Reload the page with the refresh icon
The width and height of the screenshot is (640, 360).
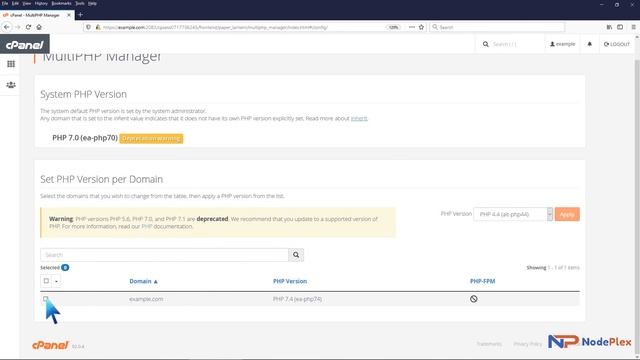[x=28, y=27]
